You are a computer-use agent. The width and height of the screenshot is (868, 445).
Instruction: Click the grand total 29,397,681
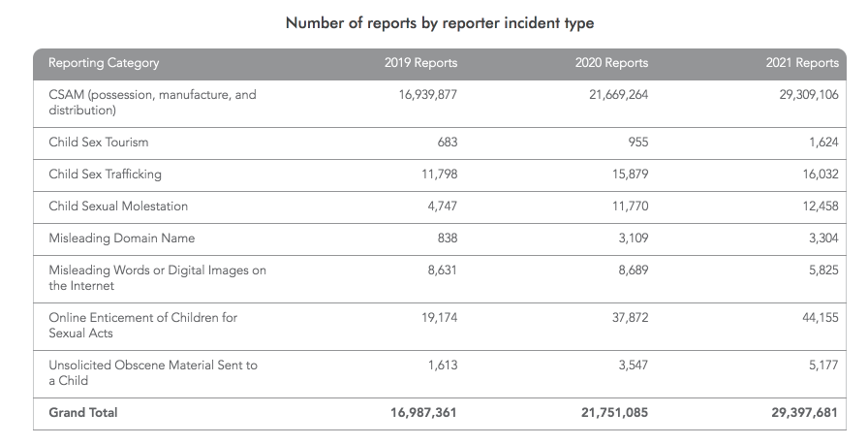(x=805, y=413)
